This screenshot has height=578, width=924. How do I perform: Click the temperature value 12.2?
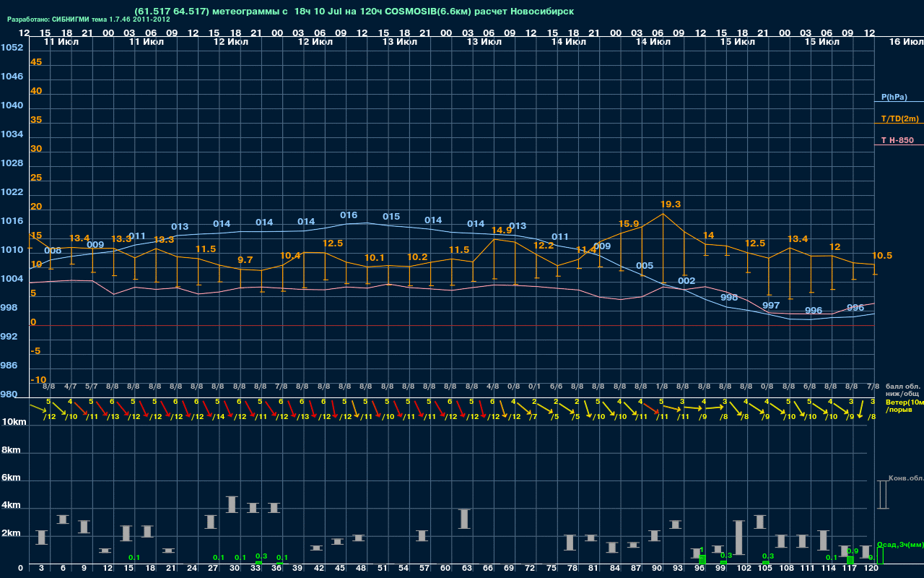544,246
